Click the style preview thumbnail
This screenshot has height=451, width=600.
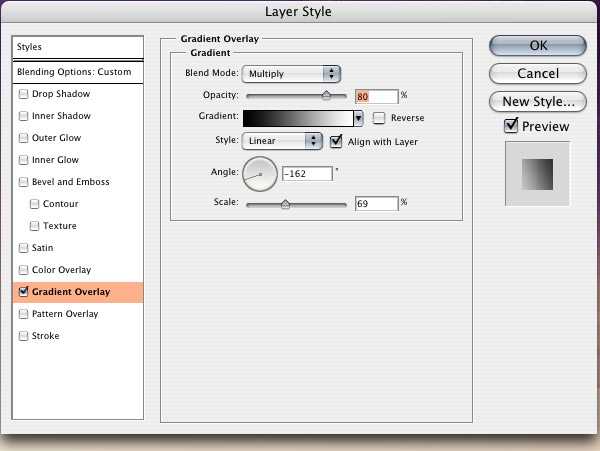coord(537,174)
